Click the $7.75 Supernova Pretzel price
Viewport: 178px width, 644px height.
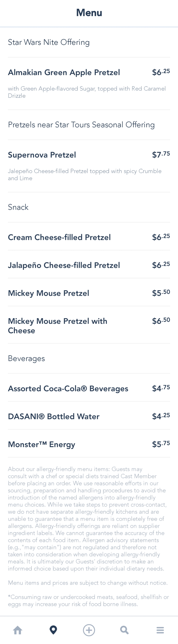161,155
